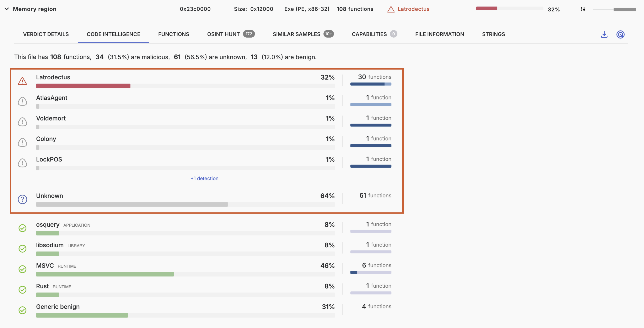Click the grey bar right of the YARA icon

click(x=614, y=10)
